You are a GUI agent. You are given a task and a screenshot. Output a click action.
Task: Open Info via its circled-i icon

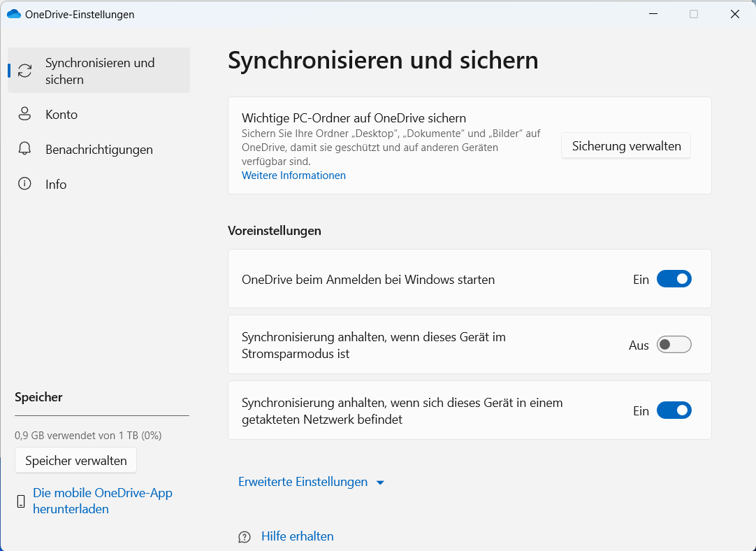(x=24, y=184)
